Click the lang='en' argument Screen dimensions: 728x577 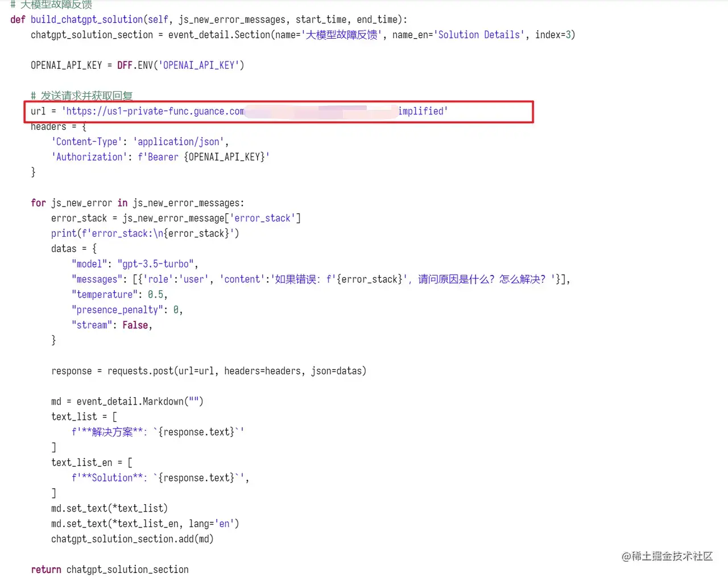click(x=212, y=524)
